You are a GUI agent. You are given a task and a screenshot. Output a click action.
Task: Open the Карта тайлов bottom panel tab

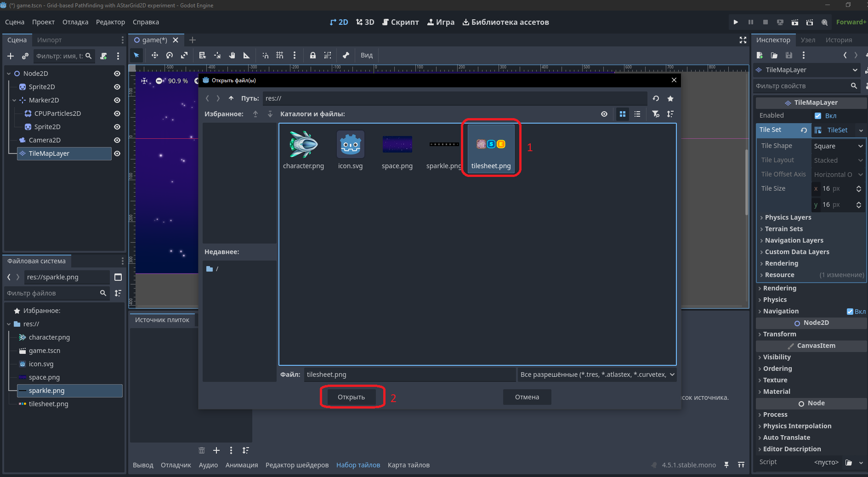pos(408,465)
